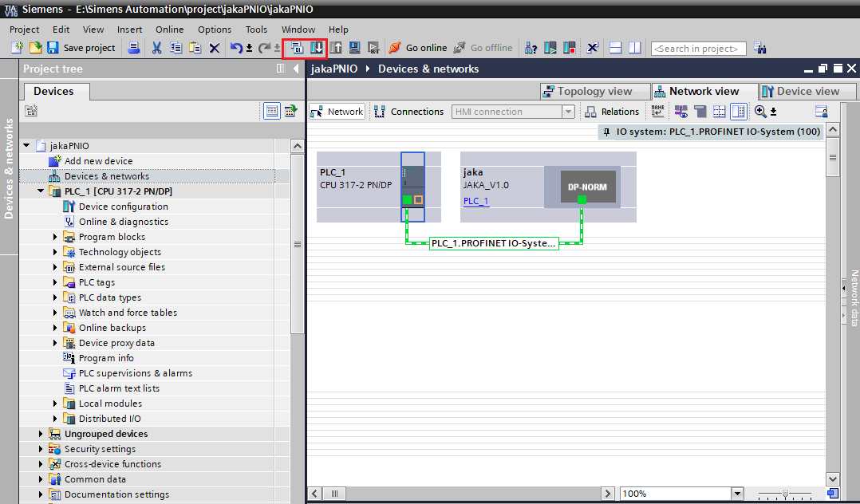
Task: Click the PLC_1 link on jaka device
Action: click(475, 201)
